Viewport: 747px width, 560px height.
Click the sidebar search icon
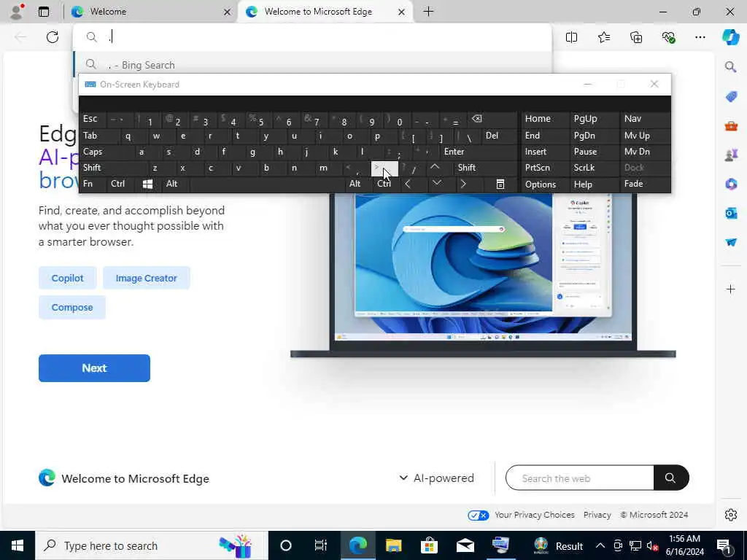[x=731, y=66]
